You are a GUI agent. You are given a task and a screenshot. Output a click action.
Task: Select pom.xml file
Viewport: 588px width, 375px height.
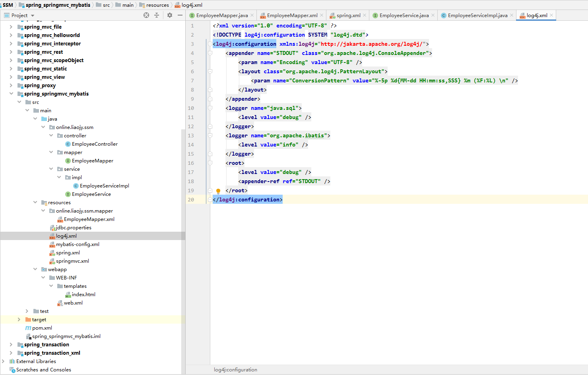pos(42,328)
